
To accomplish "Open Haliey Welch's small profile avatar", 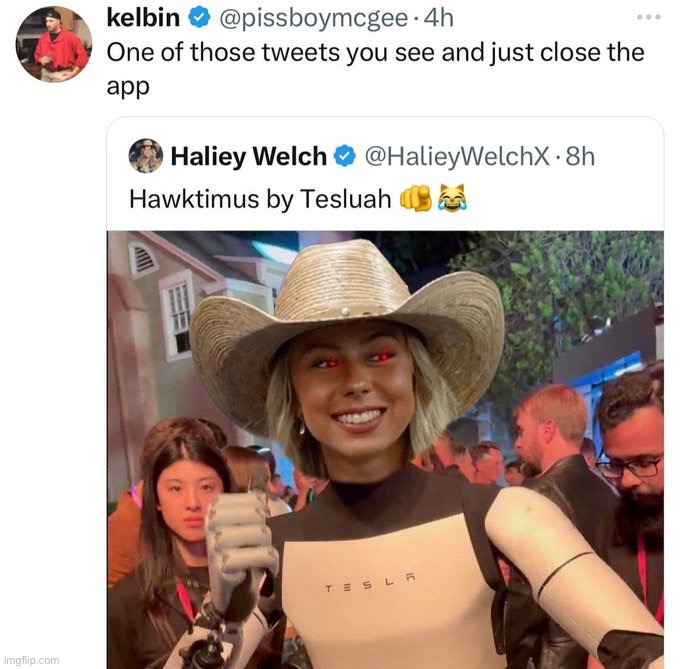I will click(146, 156).
